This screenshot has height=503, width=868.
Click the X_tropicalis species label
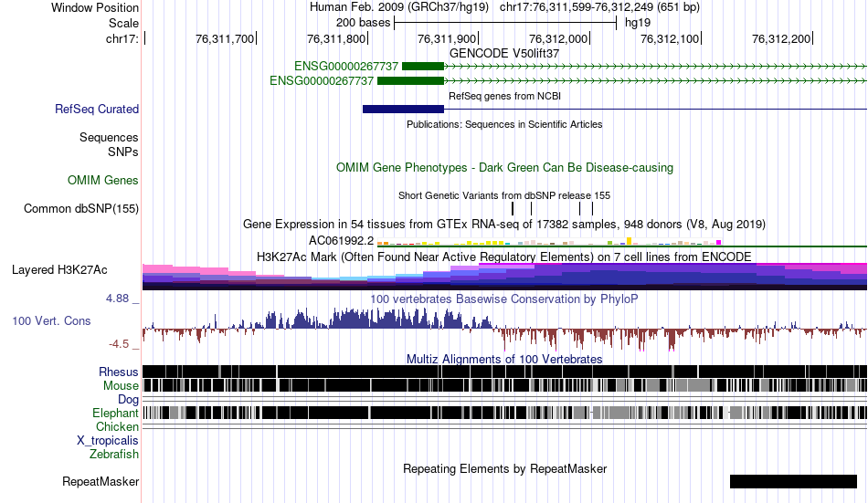(x=108, y=441)
